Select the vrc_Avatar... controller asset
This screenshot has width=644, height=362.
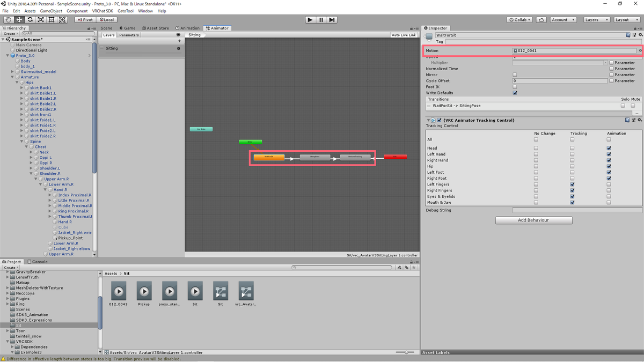coord(246,294)
